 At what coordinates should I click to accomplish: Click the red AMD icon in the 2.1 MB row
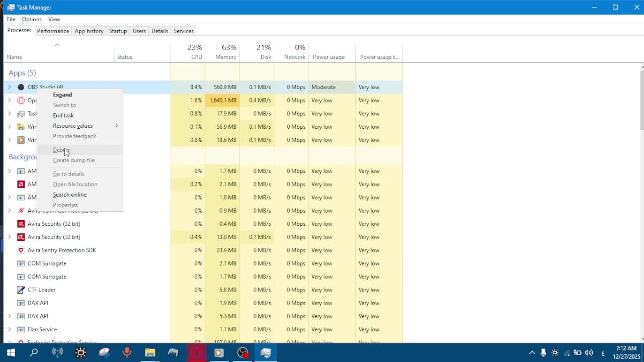pyautogui.click(x=21, y=184)
